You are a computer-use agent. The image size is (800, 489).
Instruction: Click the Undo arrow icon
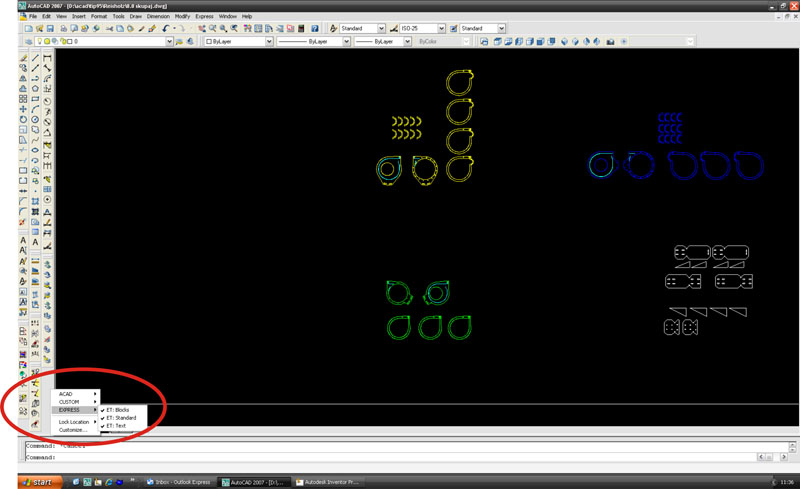tap(166, 29)
